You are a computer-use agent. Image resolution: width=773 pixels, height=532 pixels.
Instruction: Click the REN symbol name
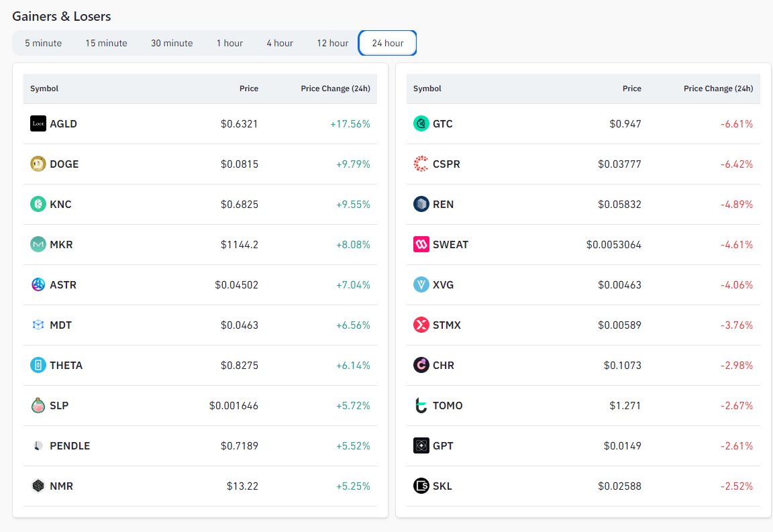pyautogui.click(x=443, y=204)
